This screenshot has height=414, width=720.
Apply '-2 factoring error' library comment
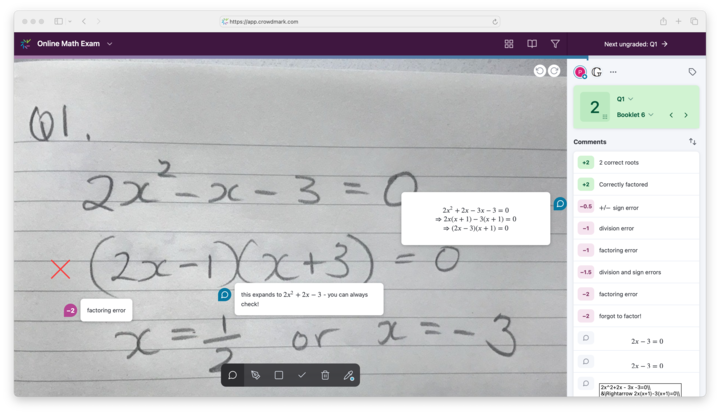click(x=636, y=294)
